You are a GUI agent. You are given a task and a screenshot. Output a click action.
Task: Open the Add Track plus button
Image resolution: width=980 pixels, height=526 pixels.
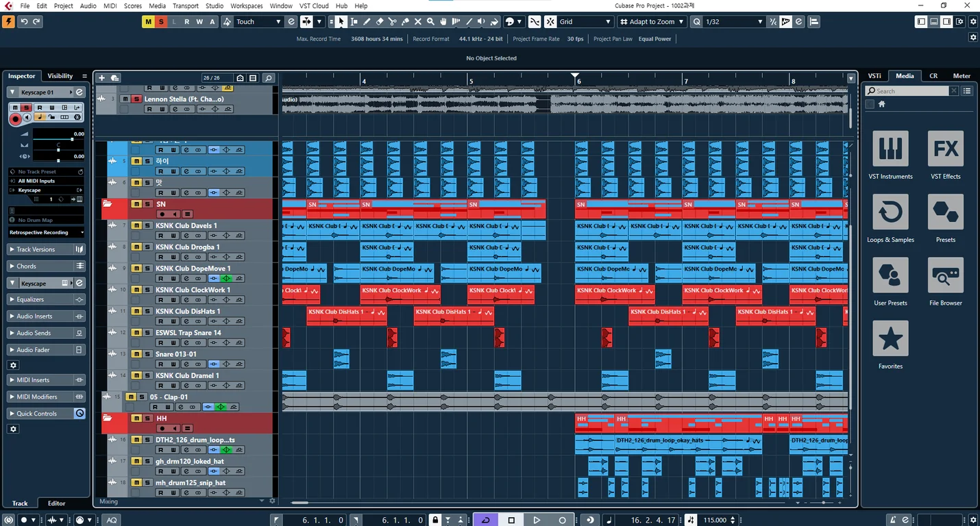point(101,78)
